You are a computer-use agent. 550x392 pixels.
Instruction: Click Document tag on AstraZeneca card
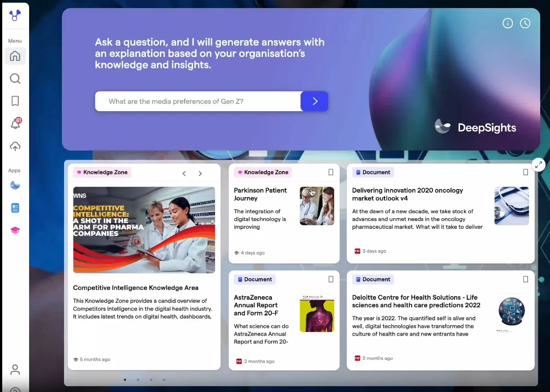pos(254,280)
